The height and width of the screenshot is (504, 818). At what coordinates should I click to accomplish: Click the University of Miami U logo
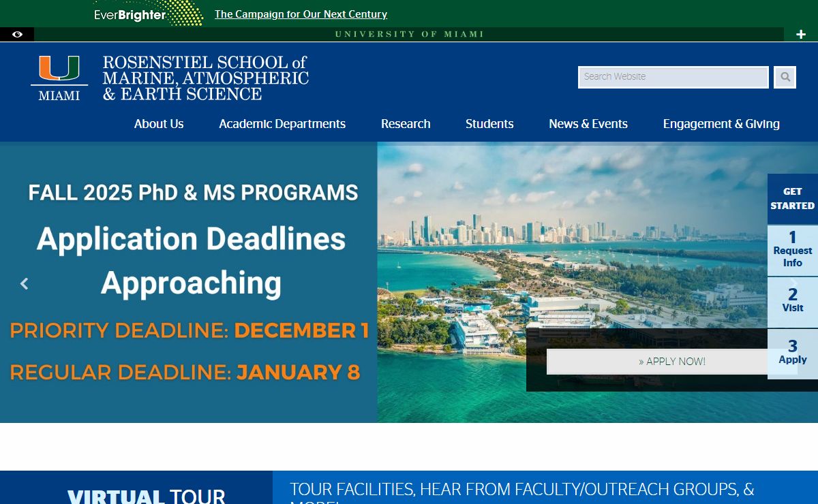(x=59, y=78)
